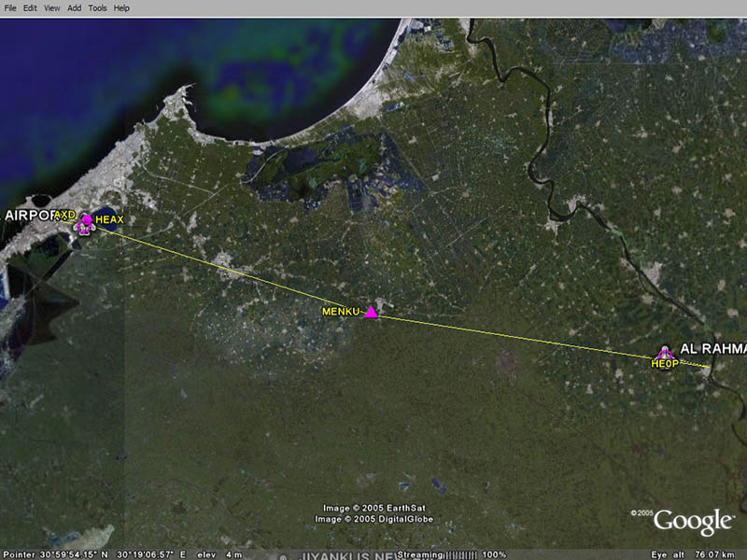Open the Edit menu
This screenshot has width=747, height=560.
tap(30, 7)
